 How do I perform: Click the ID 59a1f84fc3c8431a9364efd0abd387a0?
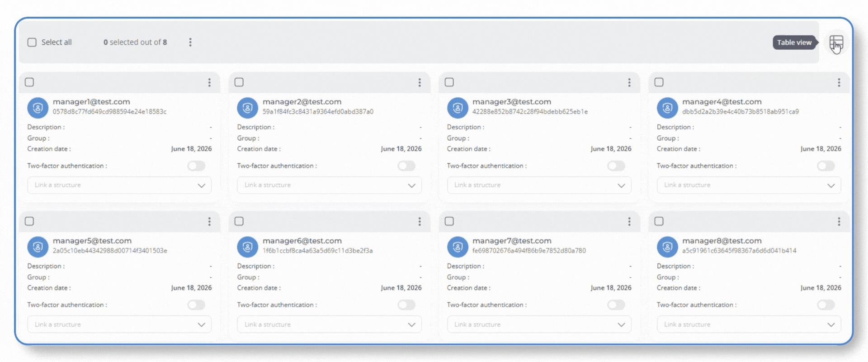point(318,112)
